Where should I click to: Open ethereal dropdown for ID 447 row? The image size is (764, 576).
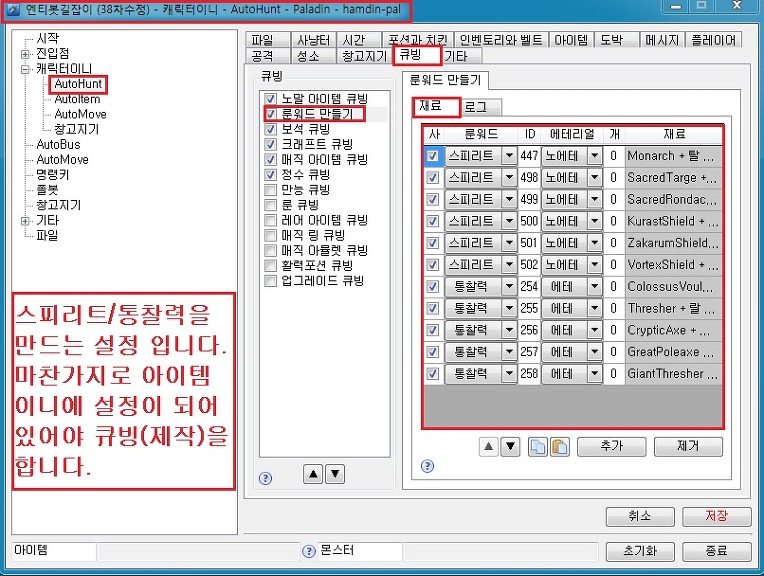point(594,156)
